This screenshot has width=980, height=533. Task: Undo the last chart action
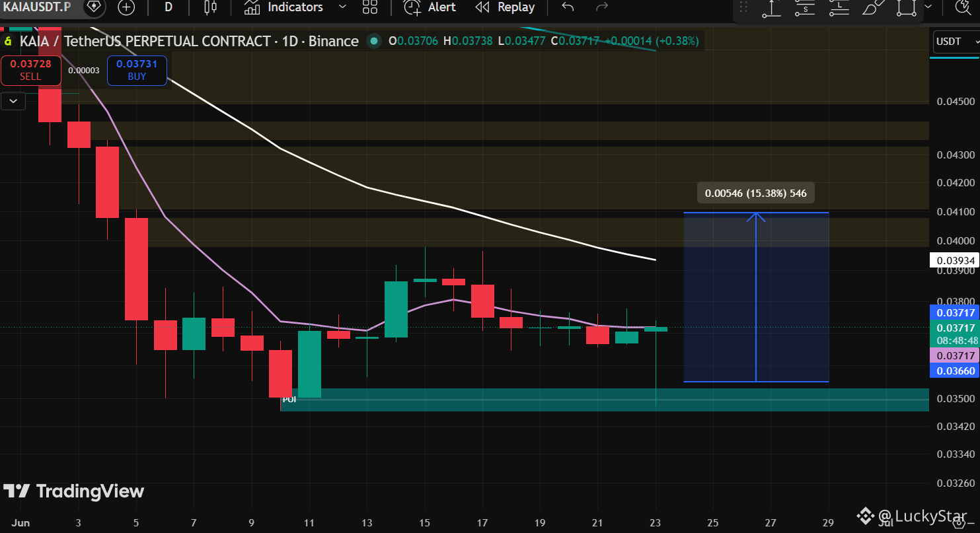(x=568, y=7)
